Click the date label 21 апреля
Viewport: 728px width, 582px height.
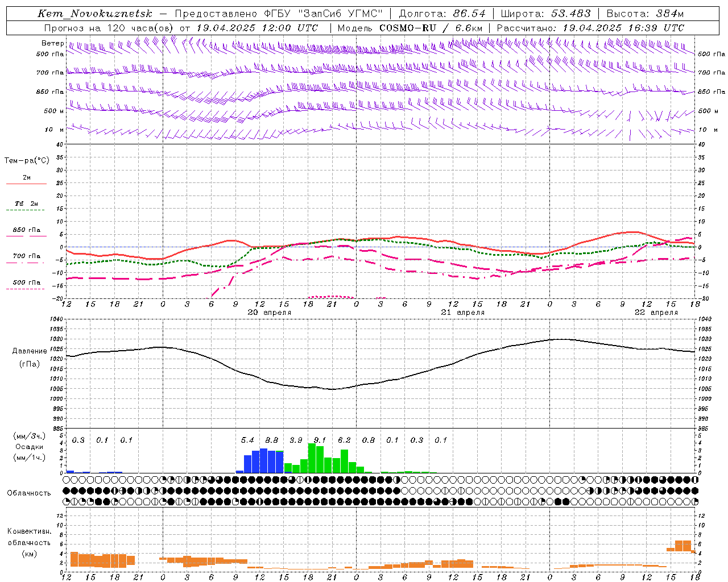tap(463, 313)
